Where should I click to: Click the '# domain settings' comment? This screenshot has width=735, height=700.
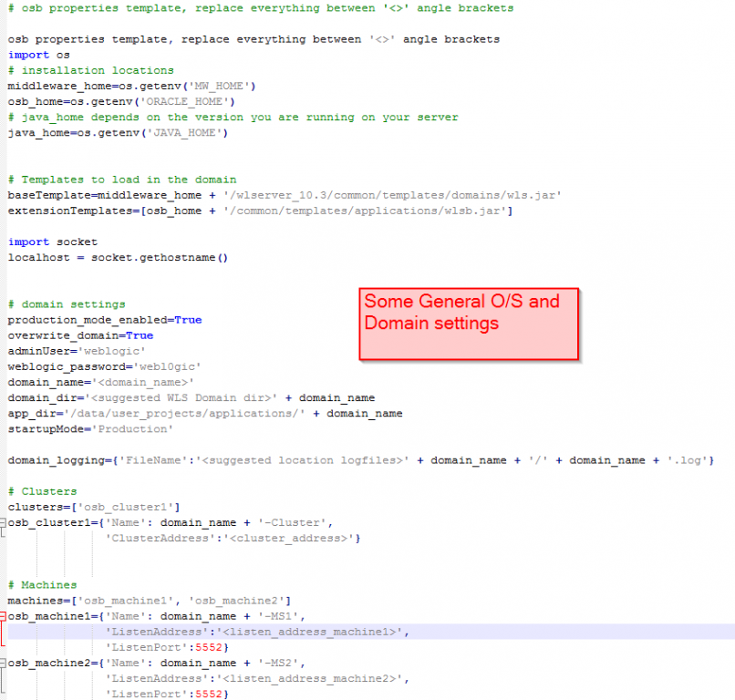click(x=67, y=304)
